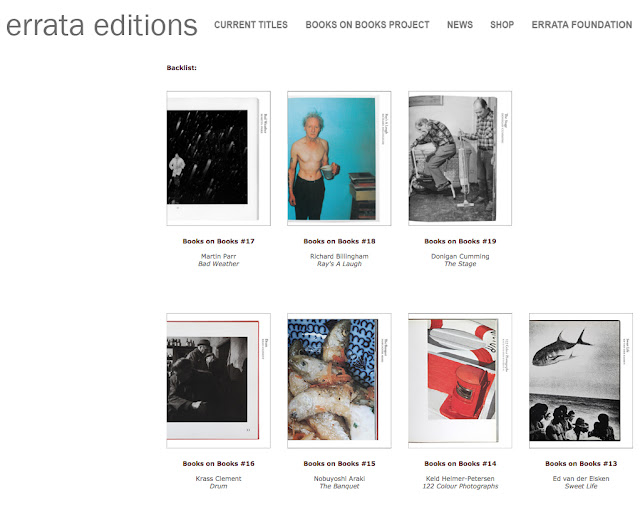Open the Books on Books #13 link
The height and width of the screenshot is (506, 640).
click(x=581, y=464)
